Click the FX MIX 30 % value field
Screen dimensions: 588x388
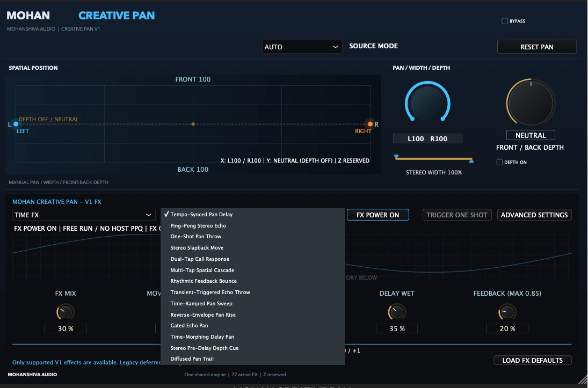point(66,328)
